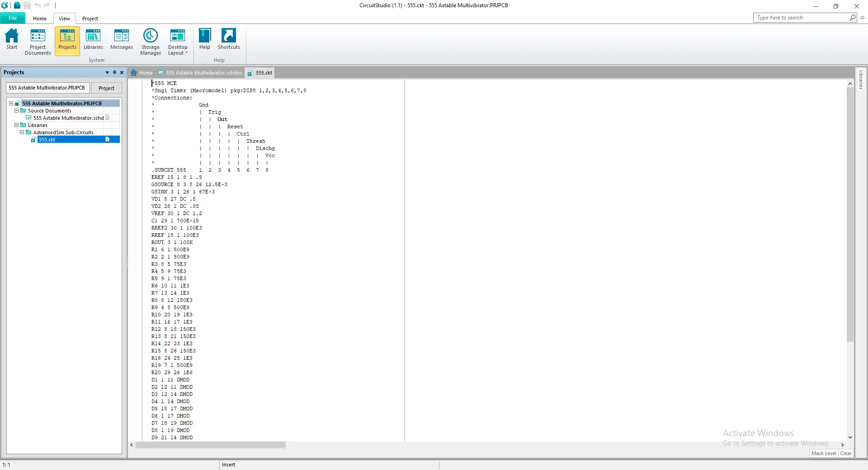
Task: Click the document status icon on the 555.ckt row
Action: tap(108, 140)
